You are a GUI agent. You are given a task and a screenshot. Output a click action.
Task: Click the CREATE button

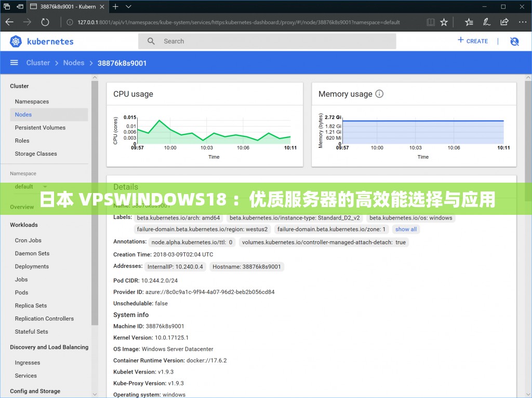473,41
